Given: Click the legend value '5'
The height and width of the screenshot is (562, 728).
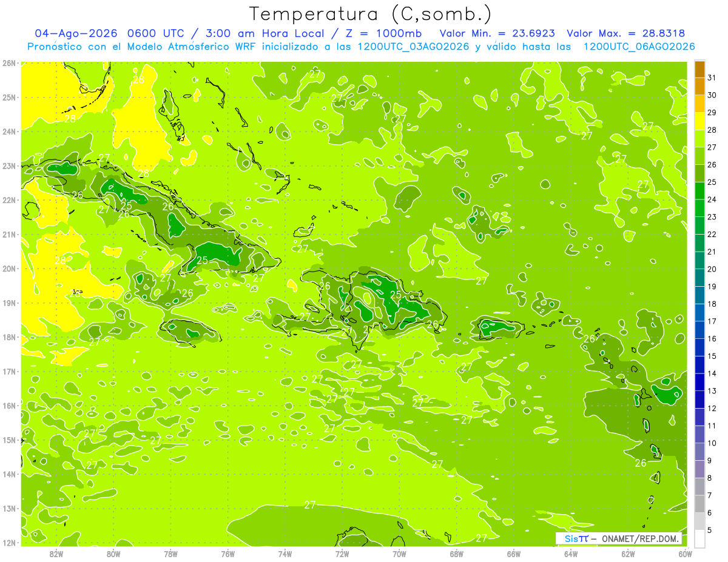Looking at the screenshot, I should coord(710,530).
